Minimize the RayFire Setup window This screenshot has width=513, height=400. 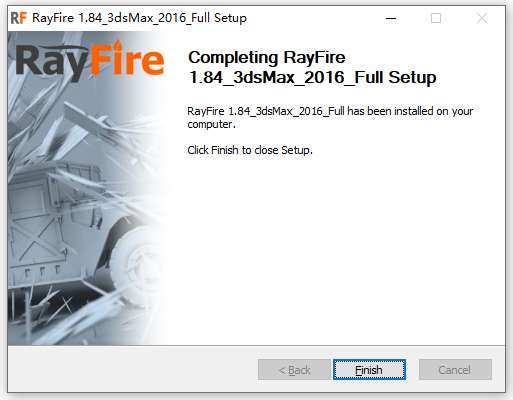pos(391,18)
